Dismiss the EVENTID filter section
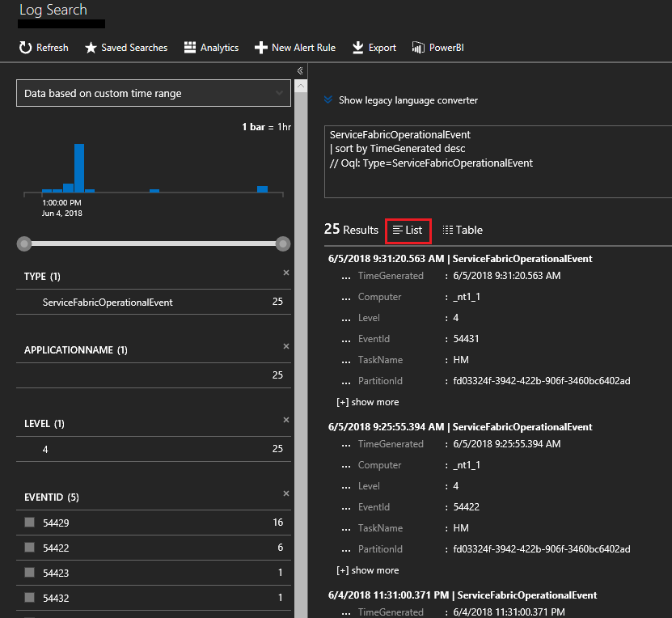This screenshot has height=618, width=672. 286,493
